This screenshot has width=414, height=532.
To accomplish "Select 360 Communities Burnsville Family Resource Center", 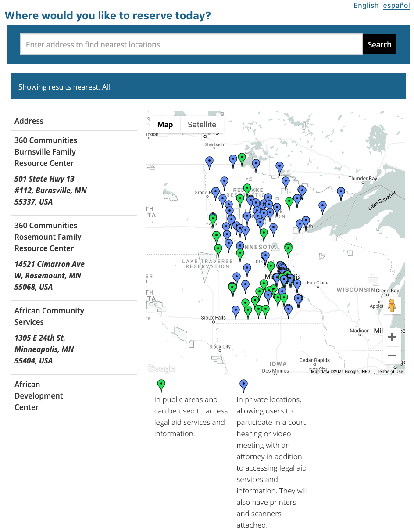I will (46, 152).
